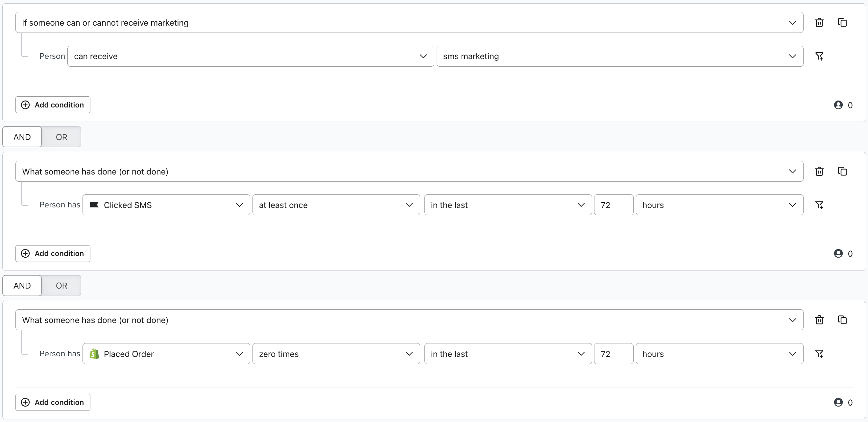Click Add condition under Placed Order
Image resolution: width=868 pixels, height=422 pixels.
click(x=53, y=402)
